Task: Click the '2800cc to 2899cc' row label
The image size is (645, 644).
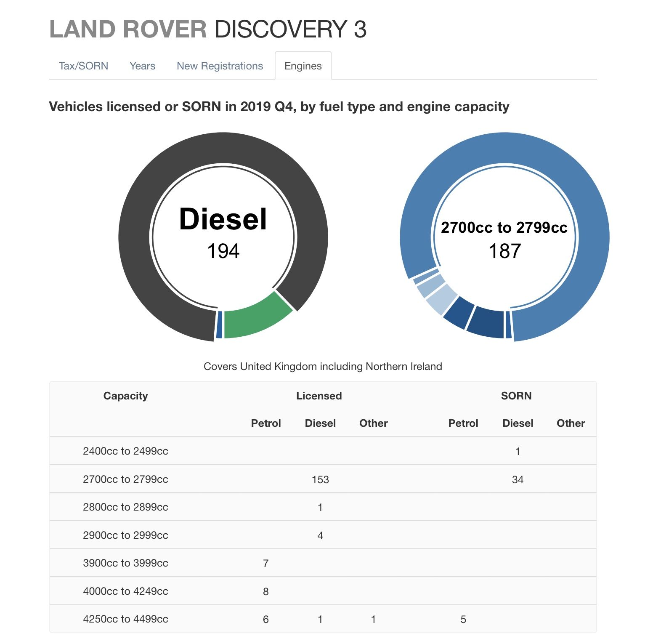Action: 125,507
